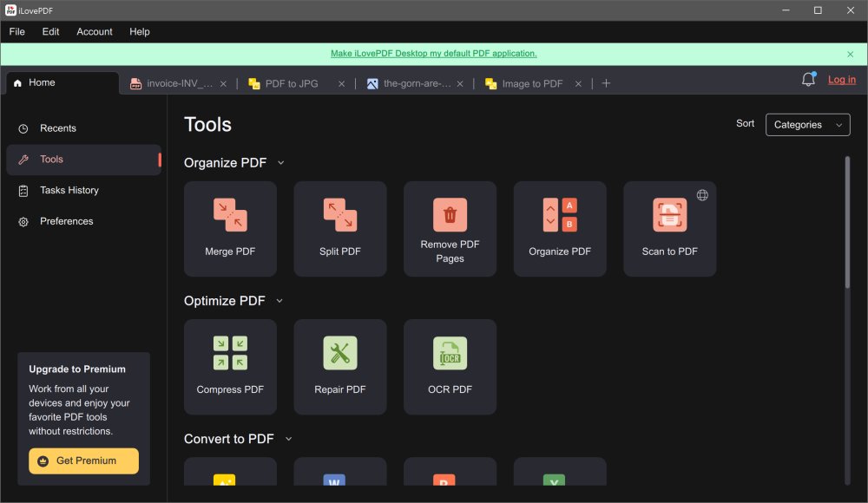Open the Edit menu
868x503 pixels.
pos(50,31)
